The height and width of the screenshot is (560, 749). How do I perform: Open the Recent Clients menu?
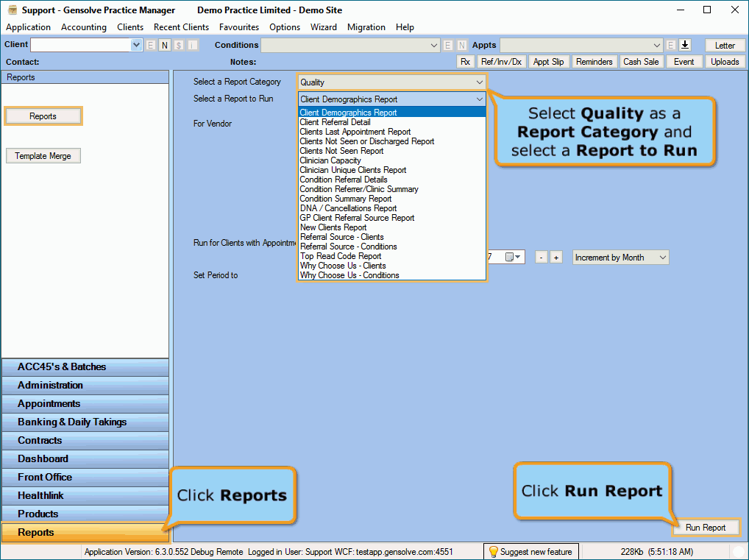181,27
